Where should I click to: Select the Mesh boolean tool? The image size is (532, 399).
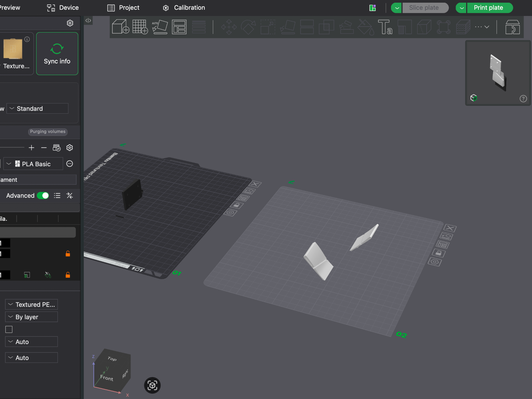[327, 27]
